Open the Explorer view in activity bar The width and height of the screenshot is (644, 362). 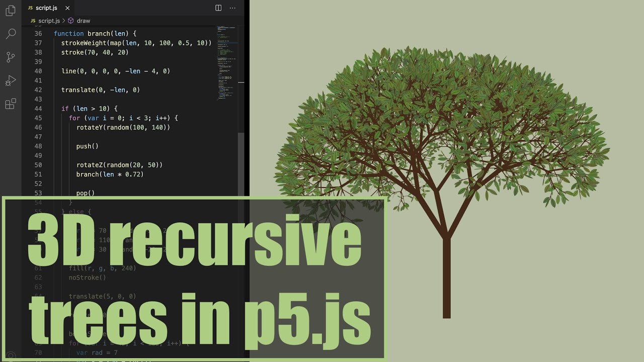coord(10,11)
